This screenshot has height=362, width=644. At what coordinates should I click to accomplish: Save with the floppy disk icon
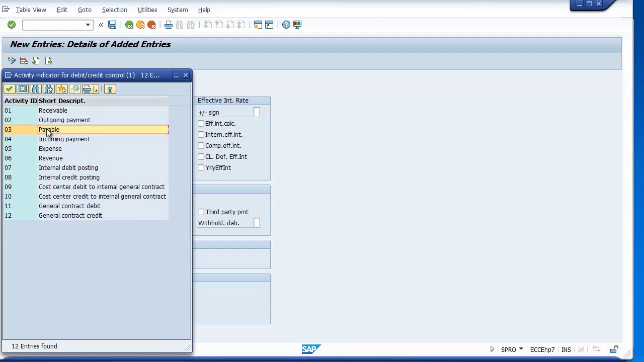click(112, 25)
